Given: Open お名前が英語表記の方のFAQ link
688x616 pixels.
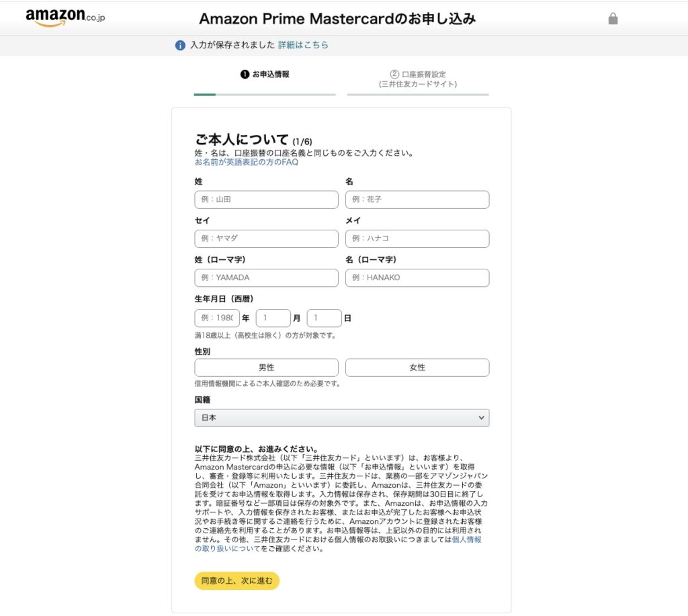Looking at the screenshot, I should pos(246,163).
